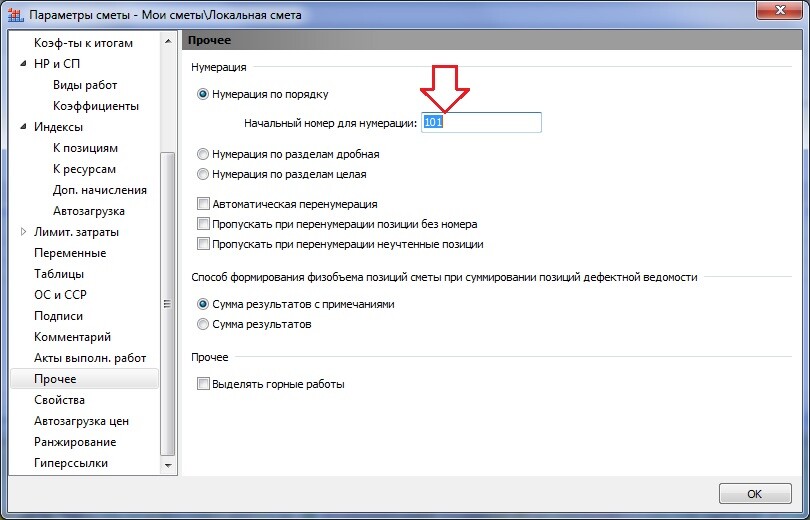Open 'Свойства' section

click(x=59, y=400)
